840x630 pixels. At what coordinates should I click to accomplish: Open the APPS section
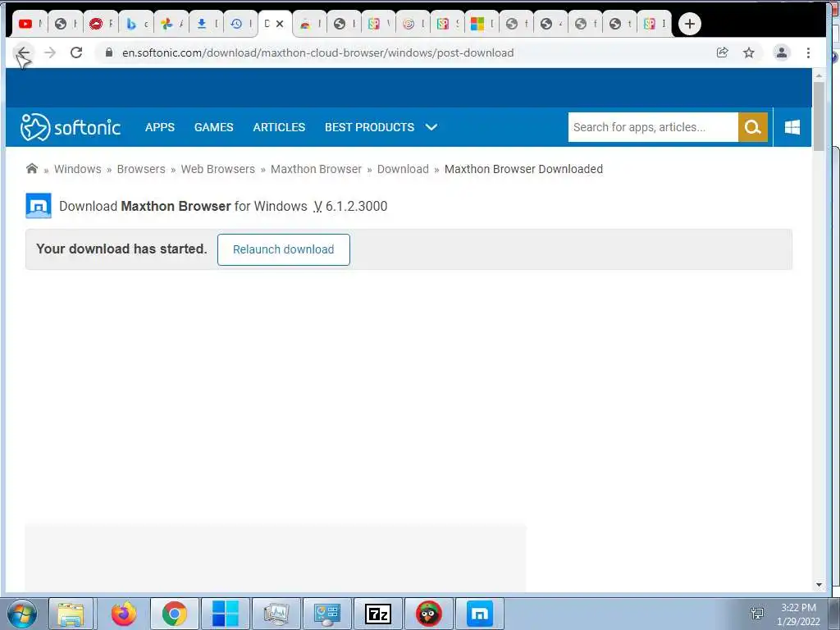pos(160,127)
